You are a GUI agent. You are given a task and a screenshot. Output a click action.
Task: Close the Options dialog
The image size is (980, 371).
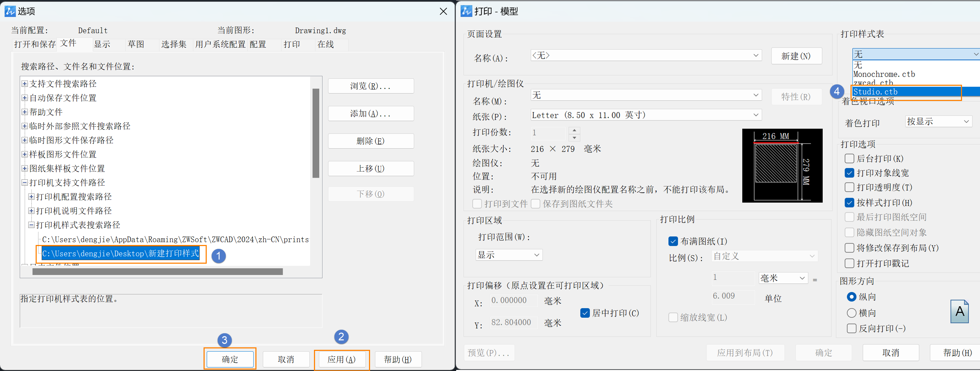click(x=443, y=11)
